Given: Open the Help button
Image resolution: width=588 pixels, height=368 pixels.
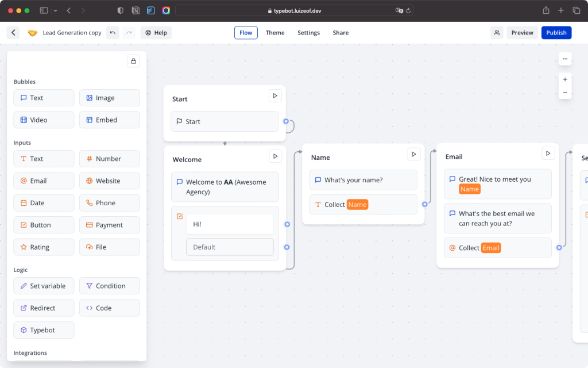Looking at the screenshot, I should pos(156,33).
